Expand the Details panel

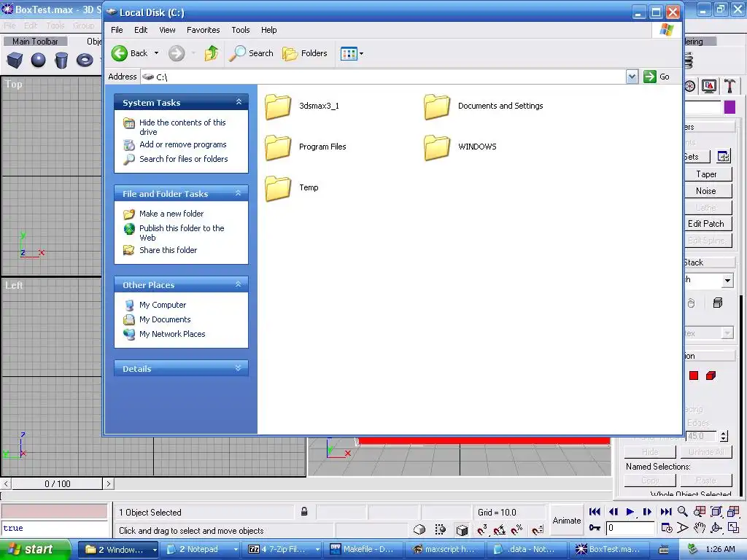pyautogui.click(x=239, y=368)
